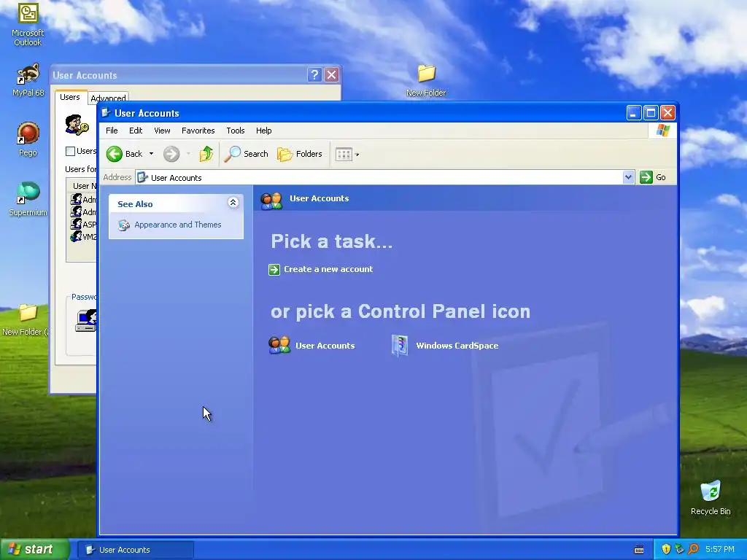Toggle the Users checkbox in background dialog
The height and width of the screenshot is (560, 747).
click(x=70, y=152)
